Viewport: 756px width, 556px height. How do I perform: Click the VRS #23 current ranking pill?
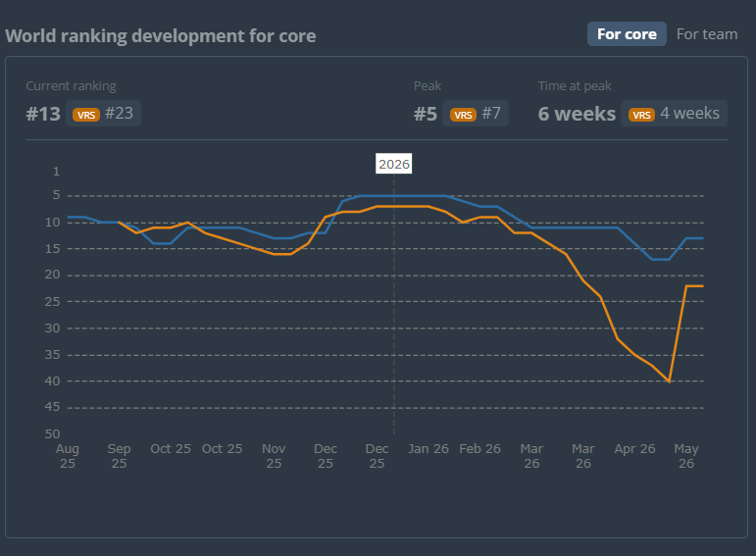(103, 114)
